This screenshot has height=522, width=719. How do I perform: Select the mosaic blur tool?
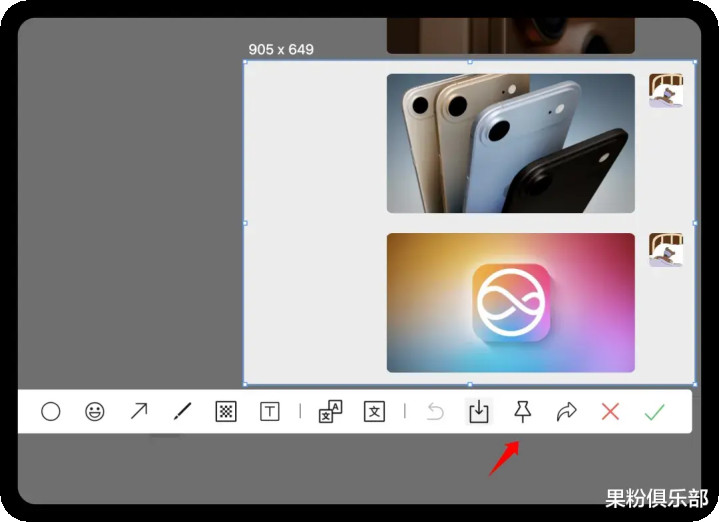[226, 411]
